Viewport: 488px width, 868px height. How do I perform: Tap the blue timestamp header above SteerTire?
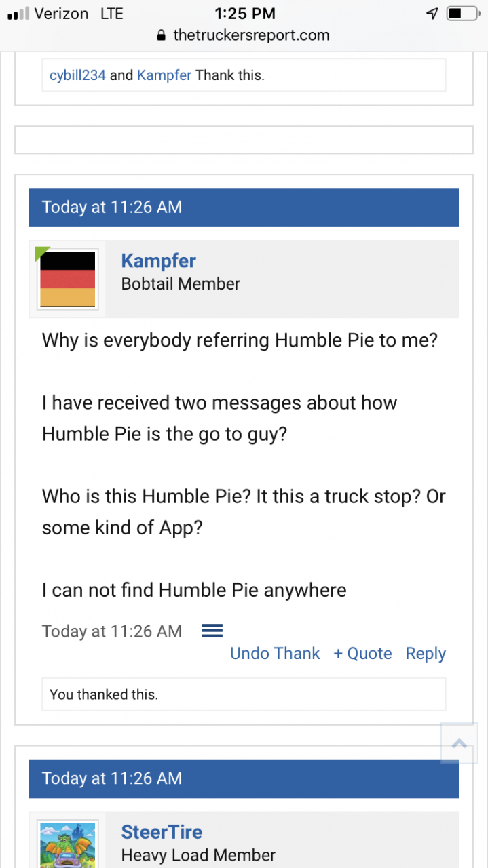pyautogui.click(x=112, y=778)
